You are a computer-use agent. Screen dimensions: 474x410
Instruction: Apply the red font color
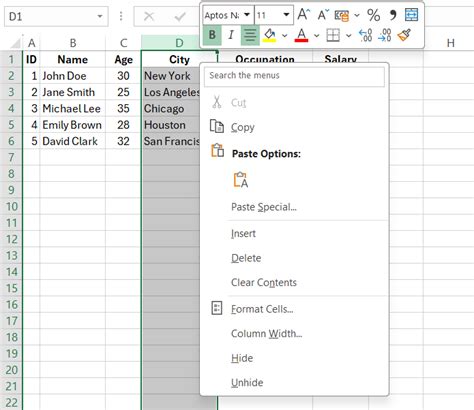coord(301,35)
